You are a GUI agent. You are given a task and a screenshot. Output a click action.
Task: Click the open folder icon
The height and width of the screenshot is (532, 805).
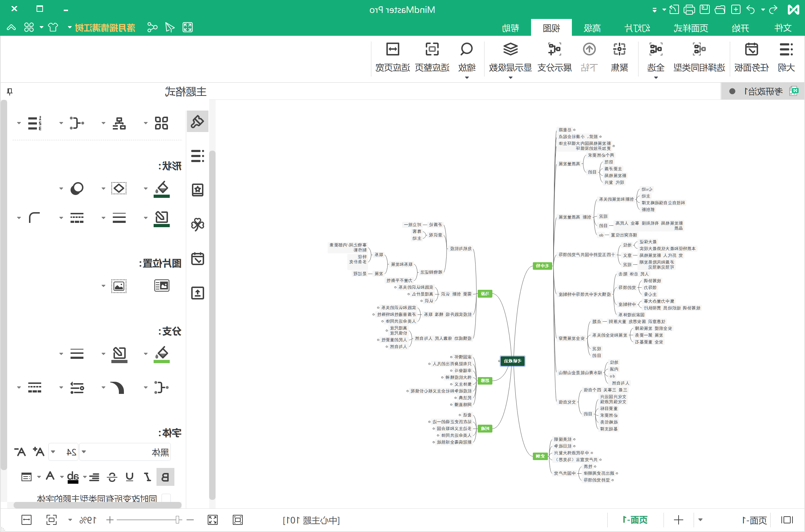720,9
